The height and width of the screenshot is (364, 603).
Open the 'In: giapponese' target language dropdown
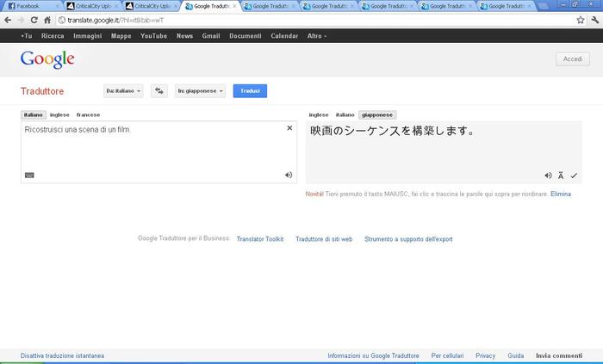[x=200, y=91]
